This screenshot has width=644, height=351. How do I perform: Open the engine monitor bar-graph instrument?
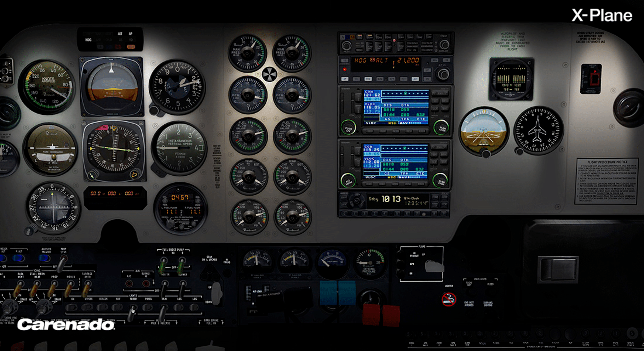(511, 80)
